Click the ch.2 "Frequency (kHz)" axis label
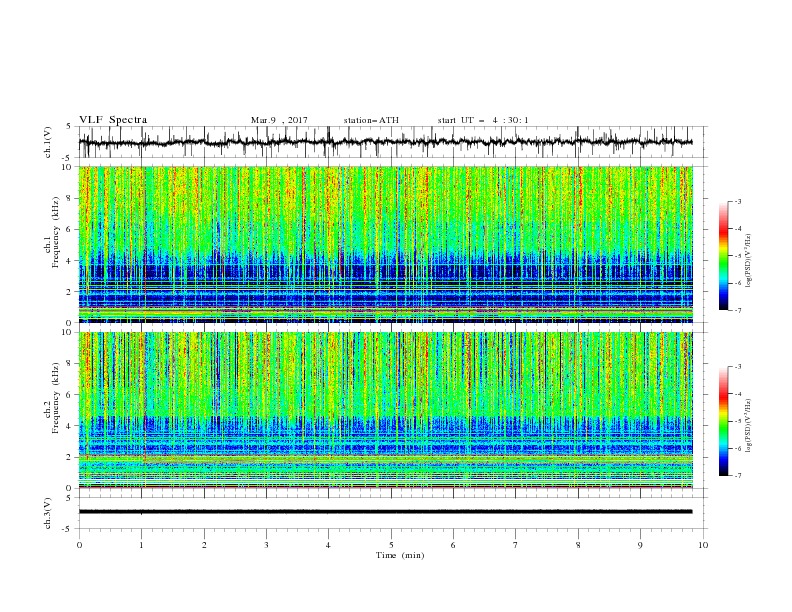 (x=56, y=398)
